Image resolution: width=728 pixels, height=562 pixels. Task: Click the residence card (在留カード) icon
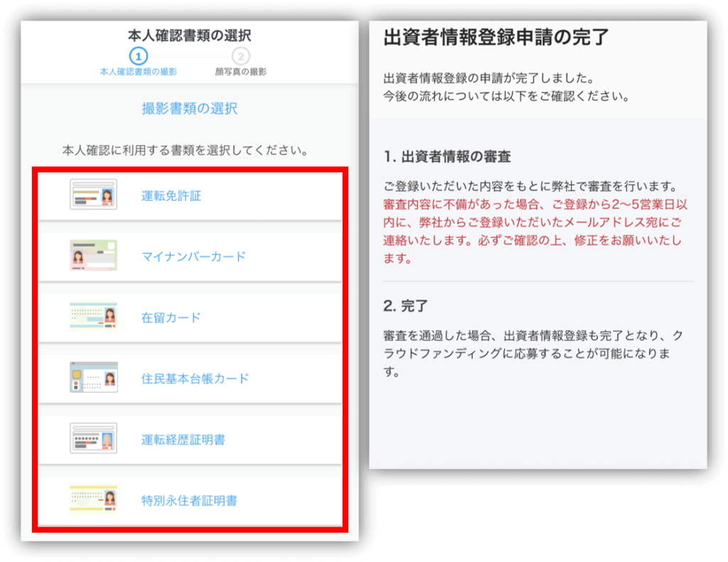coord(93,317)
